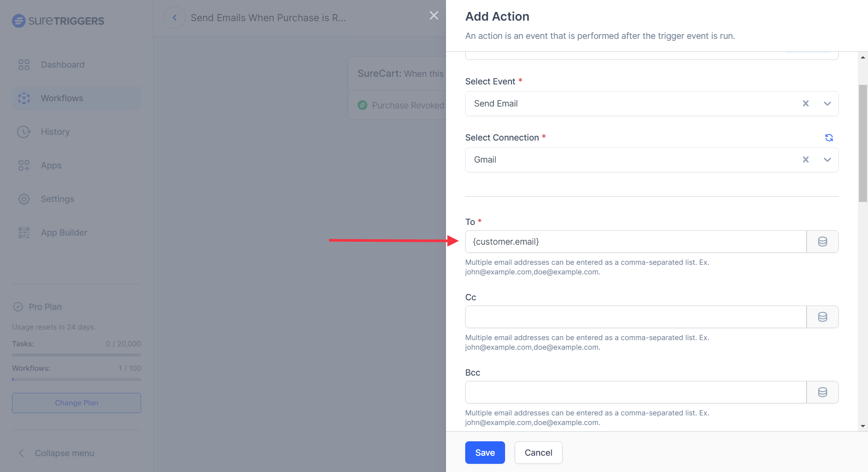The width and height of the screenshot is (868, 472).
Task: Go to Apps in the sidebar
Action: (51, 165)
